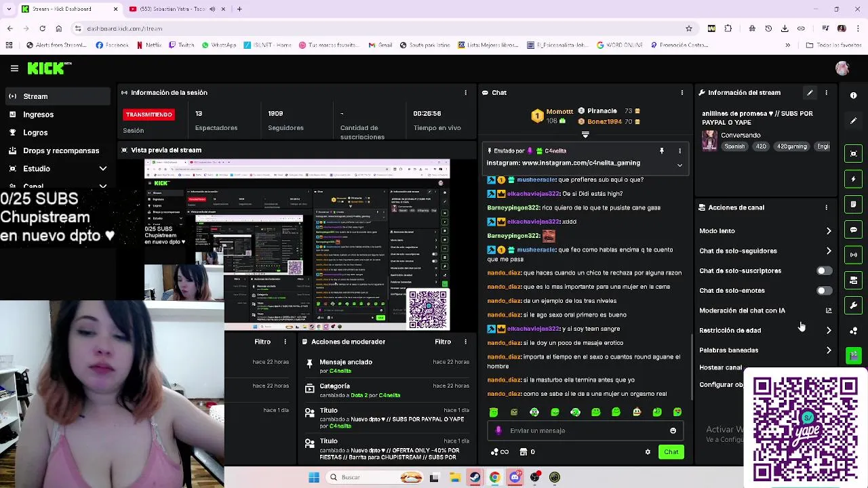Image resolution: width=868 pixels, height=488 pixels.
Task: Toggle Chat de solo-emotes switch
Action: (x=823, y=291)
